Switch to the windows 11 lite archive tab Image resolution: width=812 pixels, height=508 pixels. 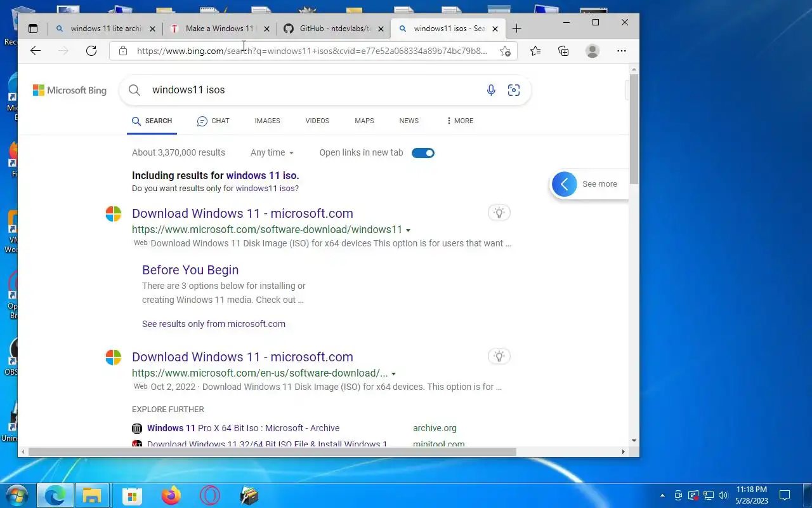coord(105,29)
